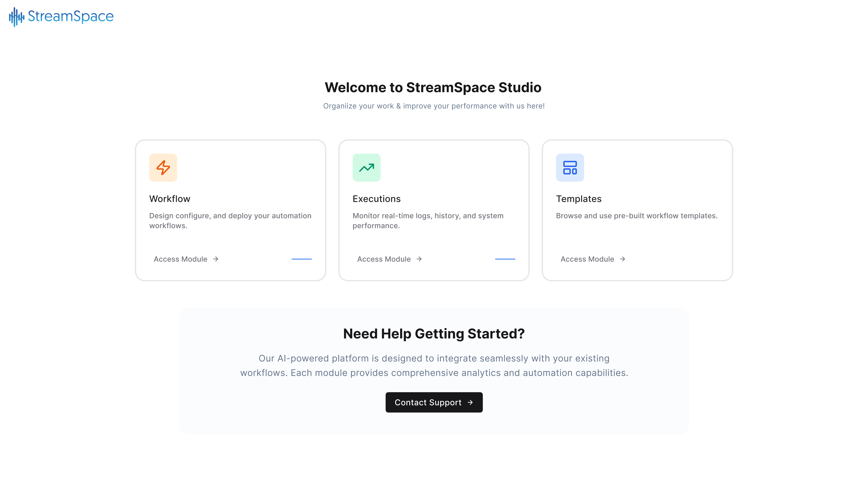Click the arrow icon on Contact Support
The height and width of the screenshot is (488, 868).
470,402
